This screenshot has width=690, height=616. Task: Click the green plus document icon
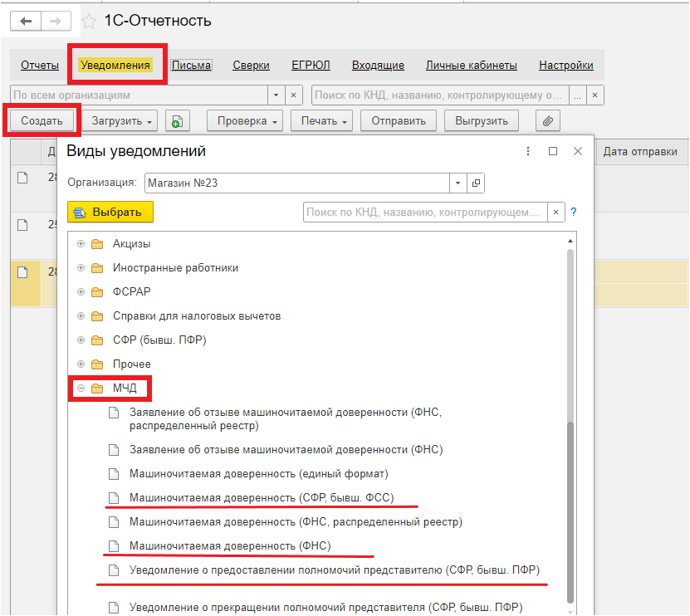pos(178,121)
